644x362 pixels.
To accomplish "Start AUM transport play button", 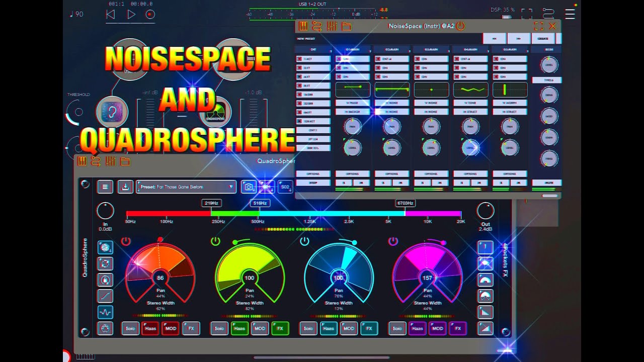I will pyautogui.click(x=131, y=15).
